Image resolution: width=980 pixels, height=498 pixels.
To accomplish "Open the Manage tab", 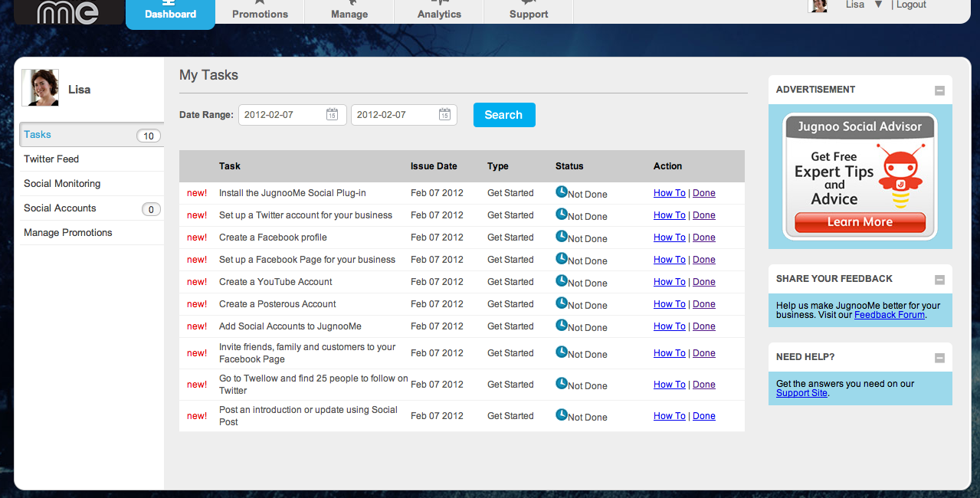I will pos(349,14).
